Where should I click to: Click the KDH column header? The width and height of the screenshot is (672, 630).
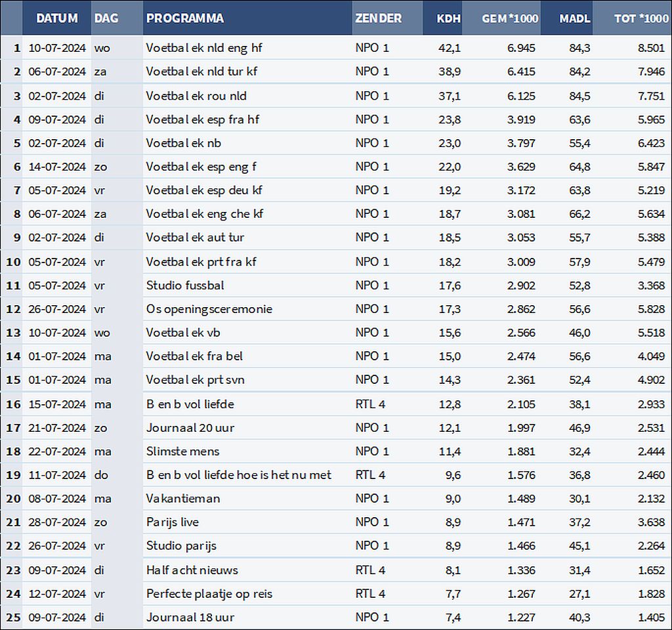442,18
